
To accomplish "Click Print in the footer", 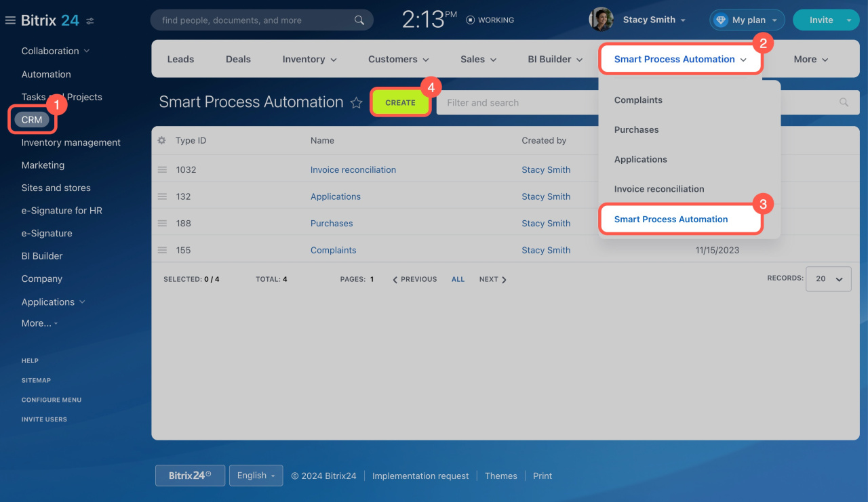I will tap(542, 476).
